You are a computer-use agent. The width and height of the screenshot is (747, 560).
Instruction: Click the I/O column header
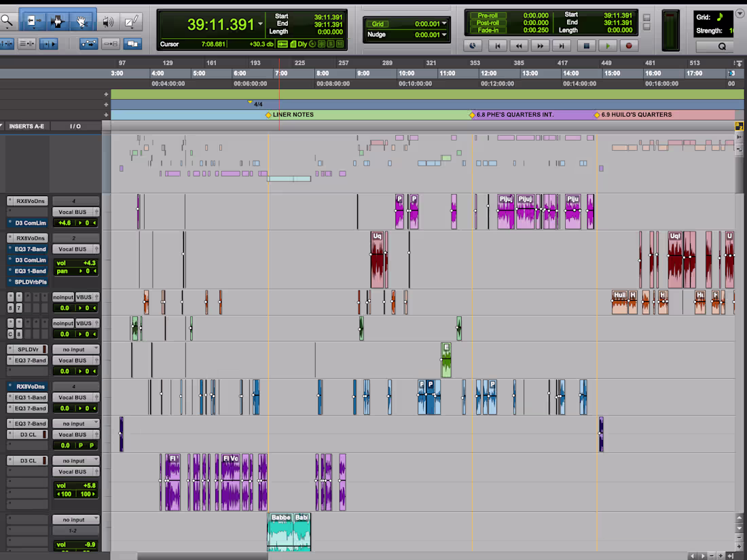(x=75, y=126)
